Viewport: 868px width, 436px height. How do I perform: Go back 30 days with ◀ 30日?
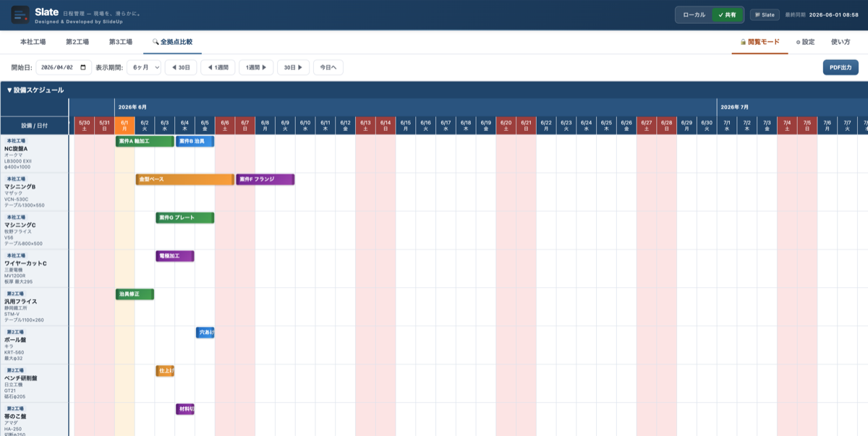(x=181, y=67)
